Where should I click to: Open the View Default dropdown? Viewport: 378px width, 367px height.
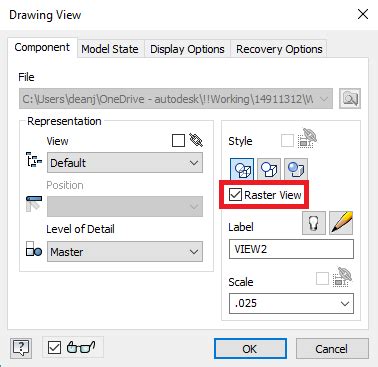(x=125, y=163)
